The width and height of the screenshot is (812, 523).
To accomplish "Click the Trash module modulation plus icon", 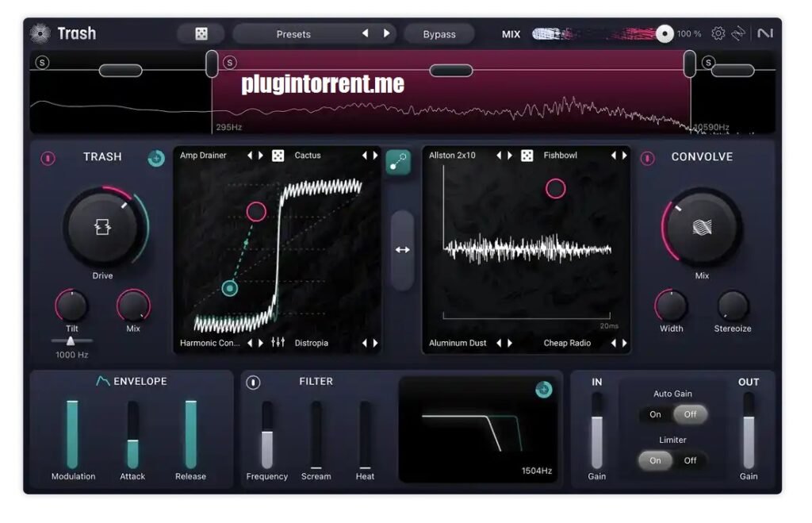I will coord(156,158).
